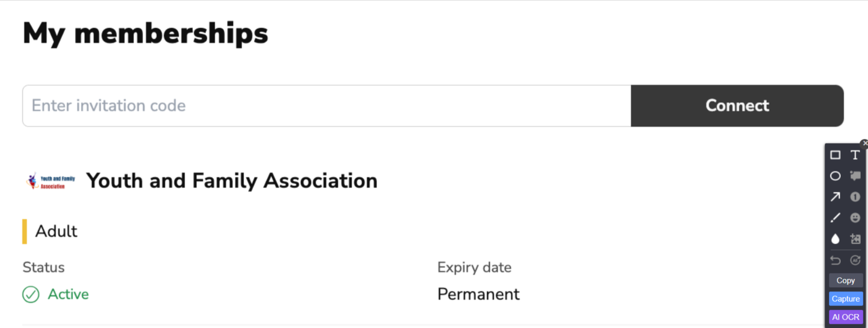Select the arrow drawing tool
The height and width of the screenshot is (328, 868).
[836, 197]
